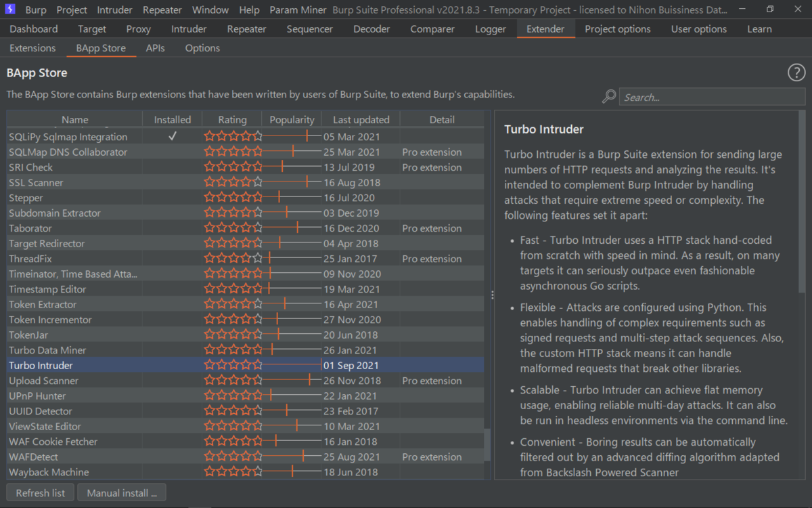Sort by the Rating column header
The width and height of the screenshot is (812, 508).
(x=232, y=119)
